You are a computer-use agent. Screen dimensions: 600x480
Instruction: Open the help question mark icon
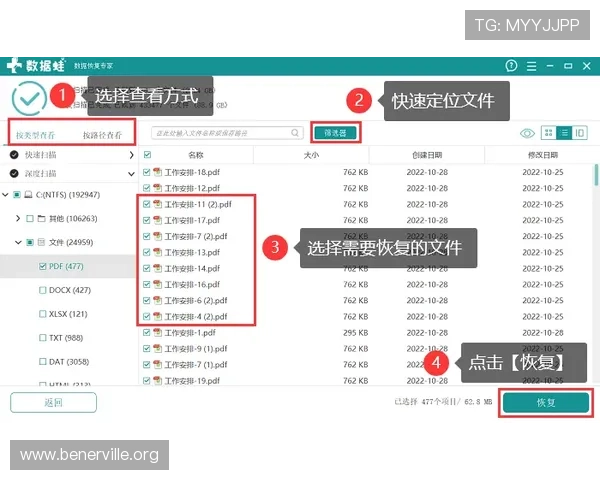pyautogui.click(x=511, y=66)
